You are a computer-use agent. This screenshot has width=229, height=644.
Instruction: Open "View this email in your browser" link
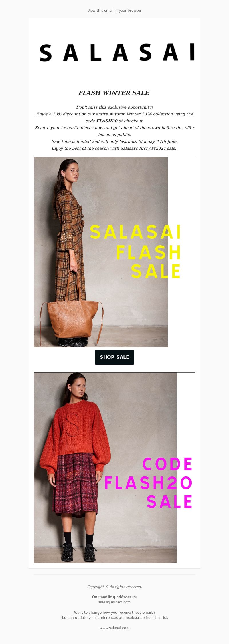coord(114,11)
